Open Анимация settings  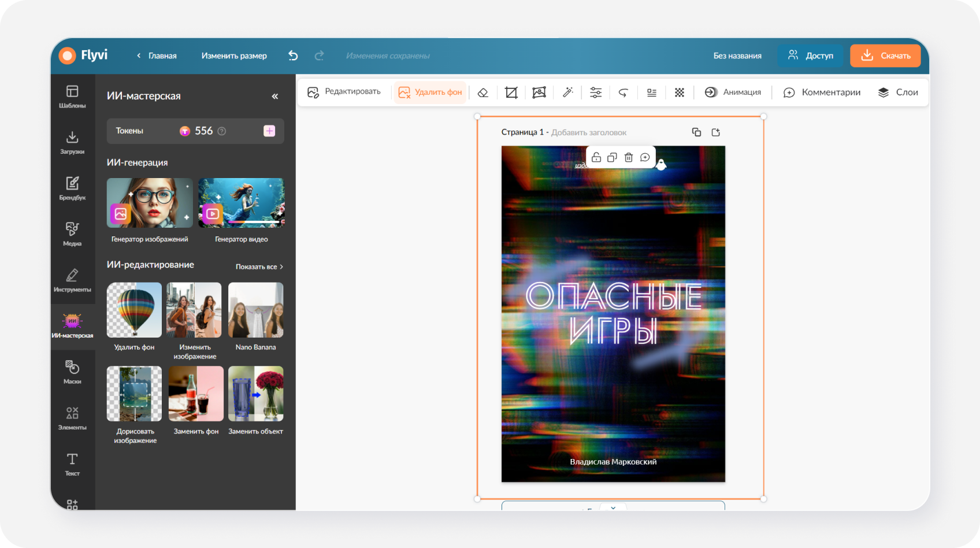[733, 92]
